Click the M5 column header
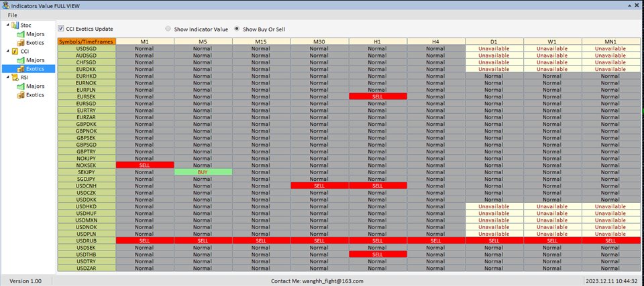644x286 pixels. [203, 42]
